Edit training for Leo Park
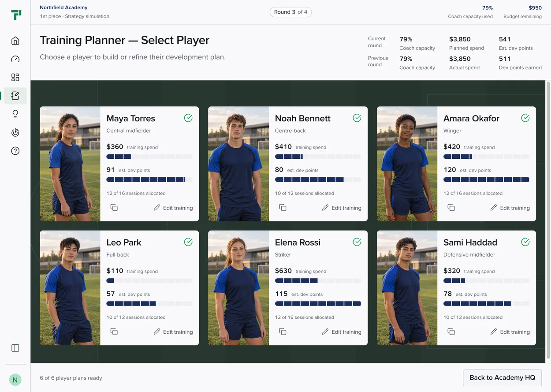The height and width of the screenshot is (392, 551). coord(173,332)
